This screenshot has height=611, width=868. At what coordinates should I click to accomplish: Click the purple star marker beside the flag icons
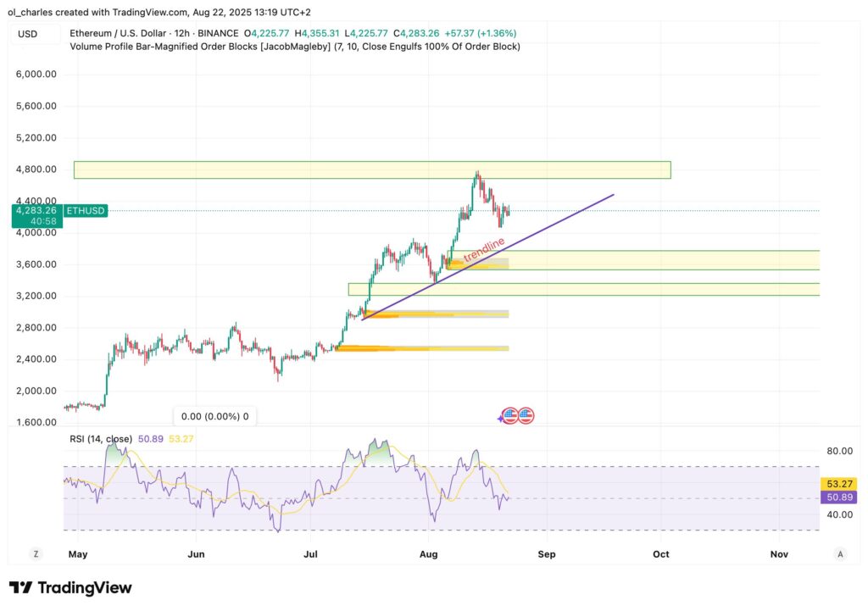pos(501,417)
